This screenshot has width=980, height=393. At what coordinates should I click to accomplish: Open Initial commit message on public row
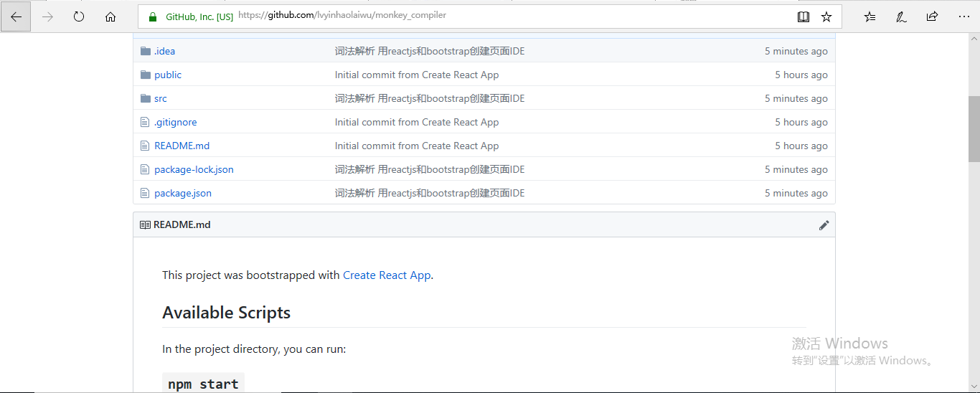[417, 75]
